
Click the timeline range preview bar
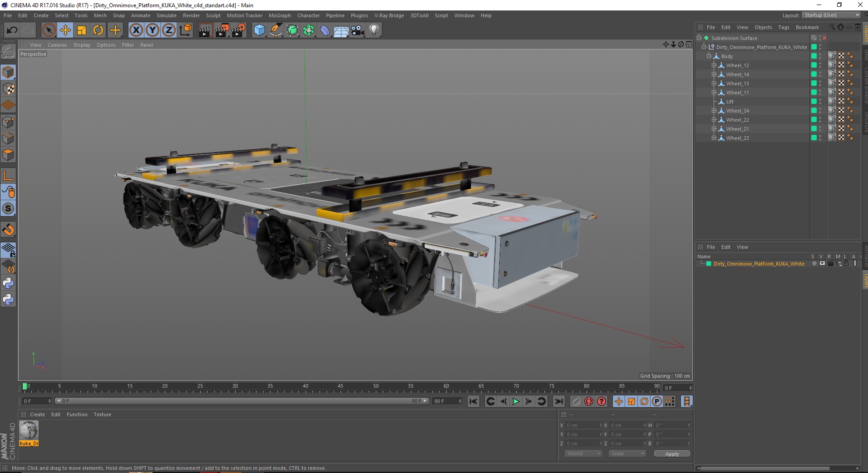click(242, 401)
